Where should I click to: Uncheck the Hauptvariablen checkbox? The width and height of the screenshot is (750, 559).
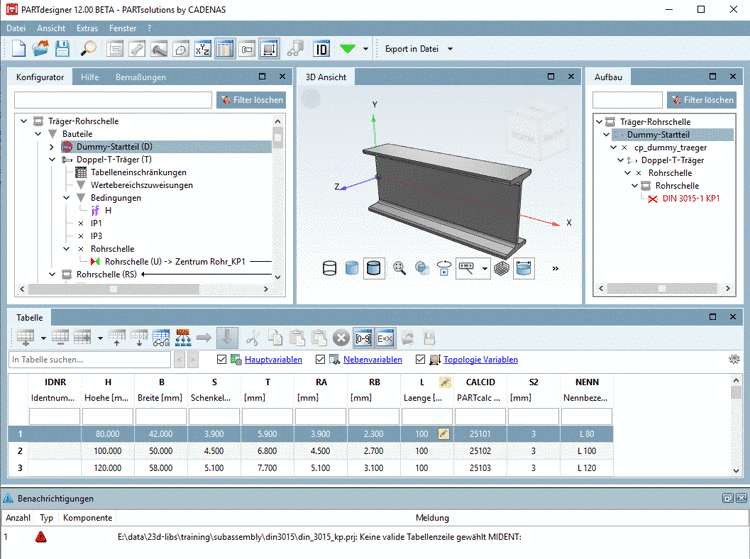[x=222, y=360]
